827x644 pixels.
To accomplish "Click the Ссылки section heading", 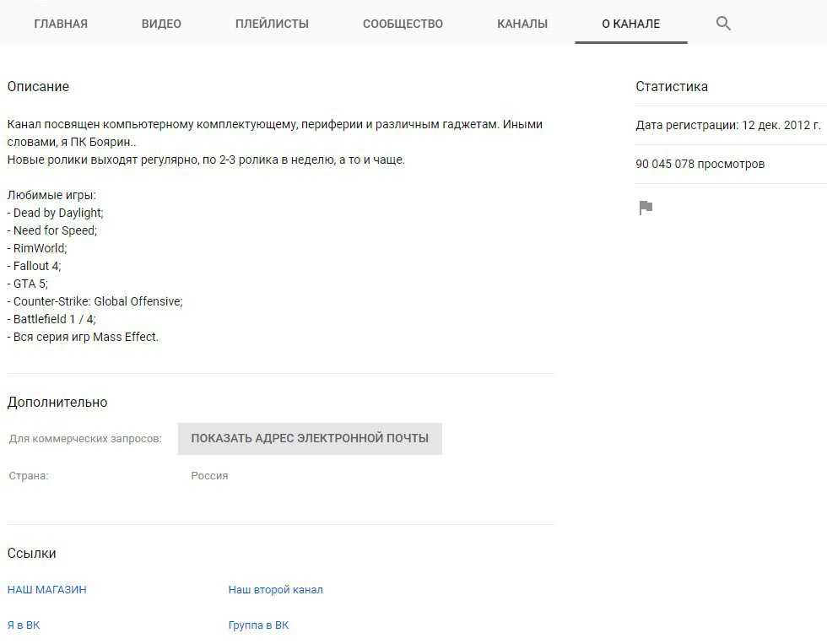I will point(32,554).
